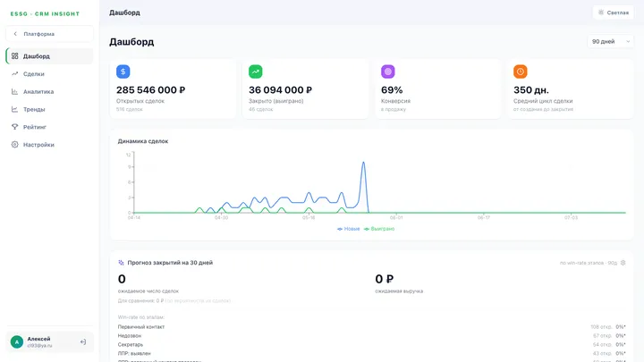Click the blue dollar icon for open deals

click(x=123, y=72)
